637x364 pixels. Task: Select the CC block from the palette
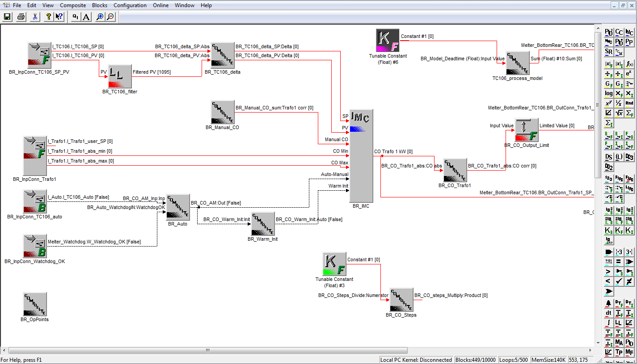[619, 32]
